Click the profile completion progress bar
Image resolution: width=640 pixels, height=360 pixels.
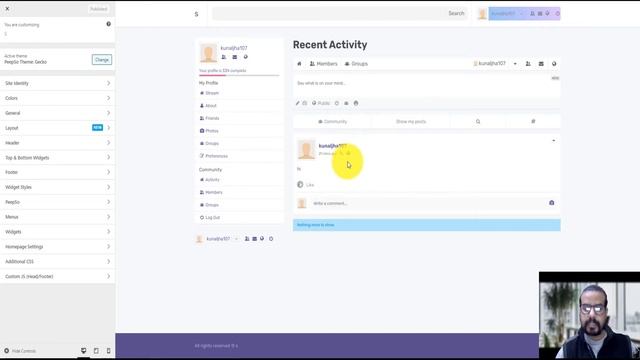[239, 76]
